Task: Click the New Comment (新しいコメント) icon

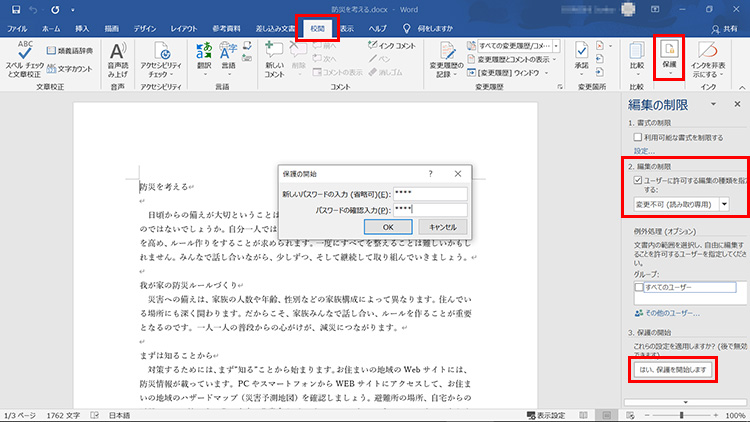Action: pos(275,52)
